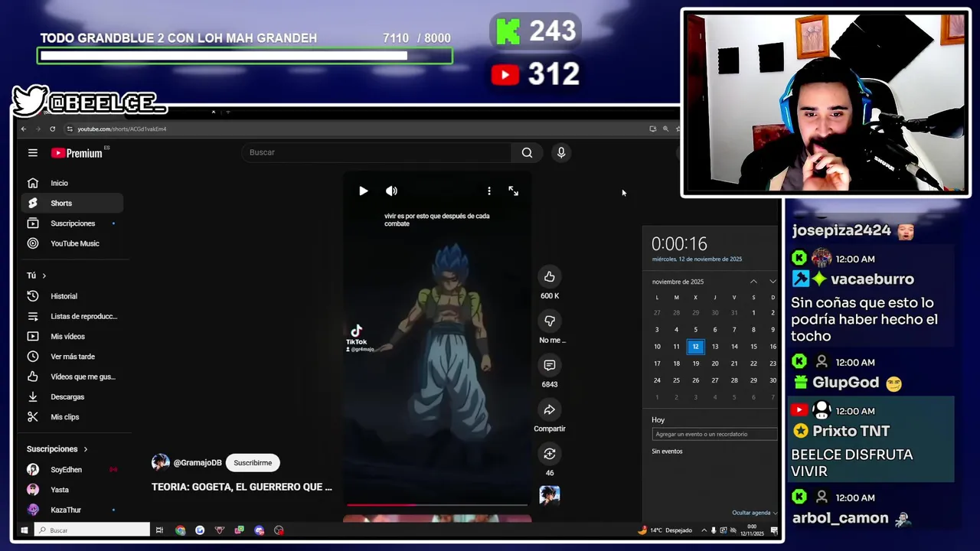
Task: Click the browser address bar URL
Action: [122, 129]
